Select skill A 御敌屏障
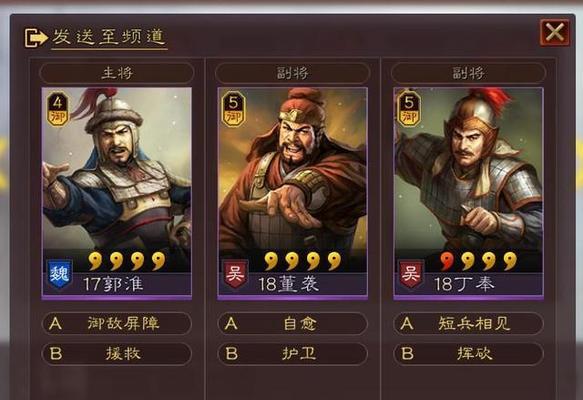This screenshot has height=400, width=583. click(117, 323)
